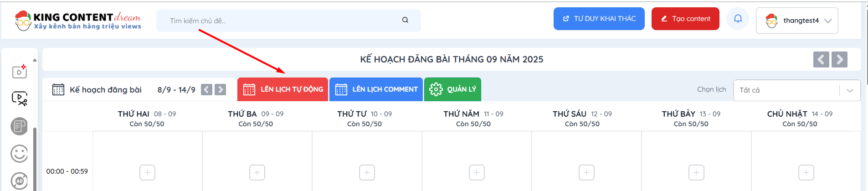Screen dimensions: 868x191
Task: Show the previous week of 8/9 - 14/9
Action: [207, 89]
